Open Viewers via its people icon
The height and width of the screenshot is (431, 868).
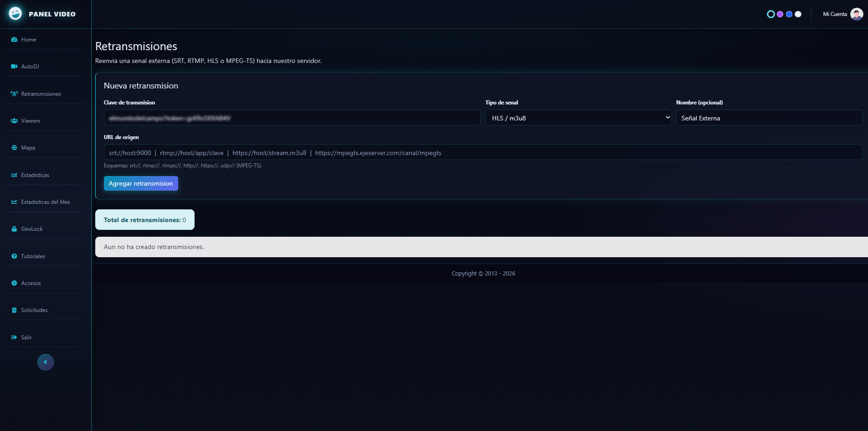(14, 121)
